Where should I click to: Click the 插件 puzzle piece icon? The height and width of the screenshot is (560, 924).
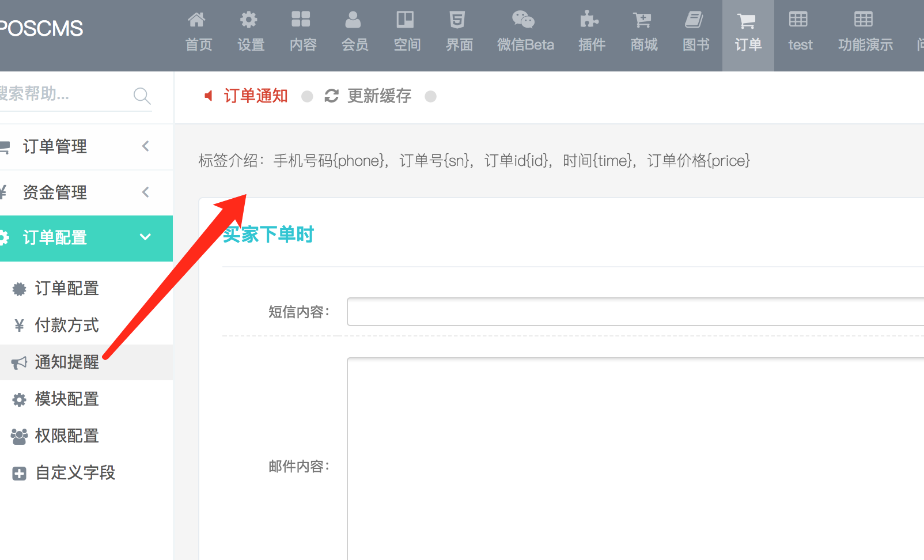pyautogui.click(x=589, y=20)
